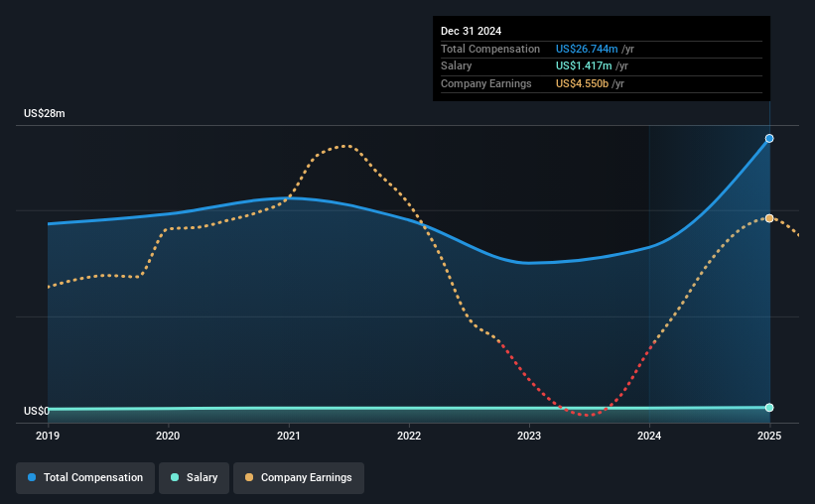Screen dimensions: 815x504
Task: Toggle the Salary legend button
Action: [194, 478]
